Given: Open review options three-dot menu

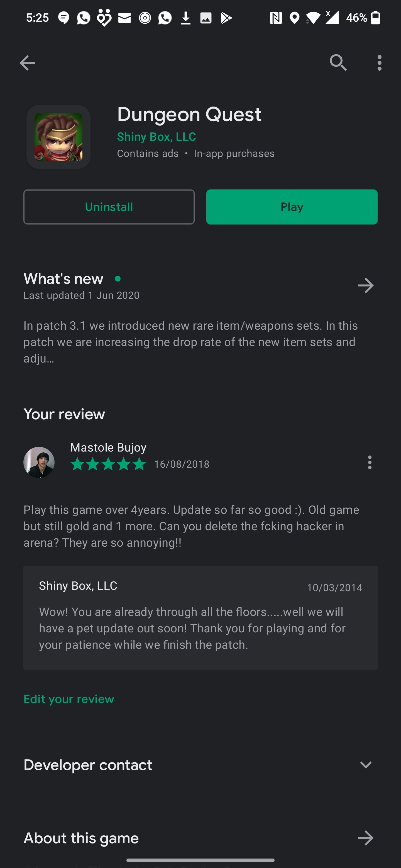Looking at the screenshot, I should click(370, 462).
